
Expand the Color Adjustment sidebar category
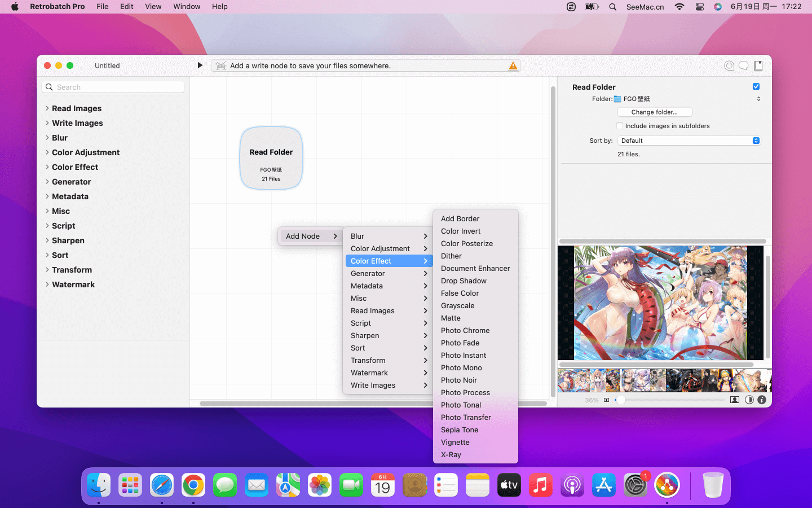click(x=86, y=152)
